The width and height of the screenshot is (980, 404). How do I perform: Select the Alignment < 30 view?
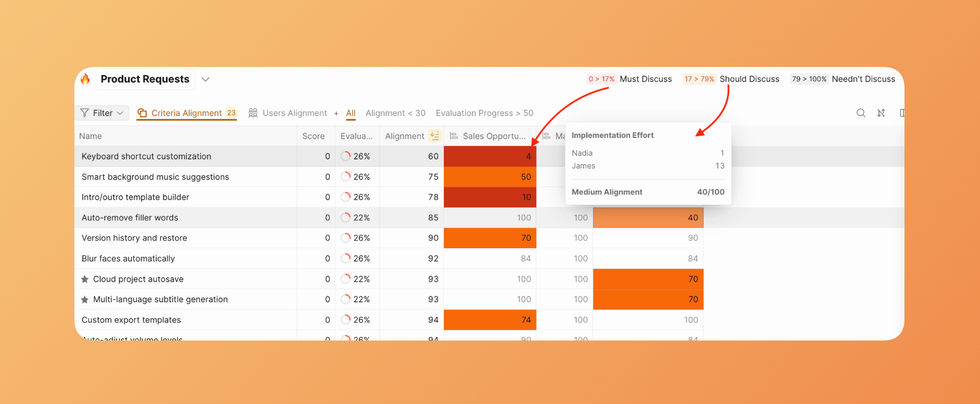coord(395,113)
